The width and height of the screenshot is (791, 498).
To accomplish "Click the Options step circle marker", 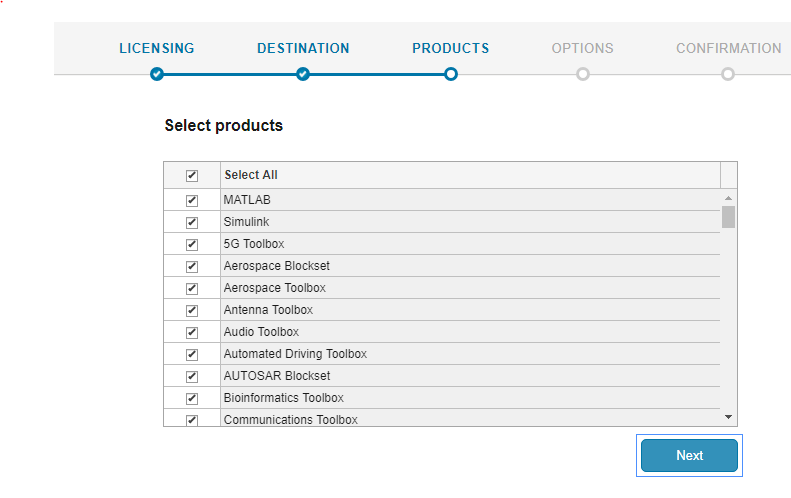I will coord(583,74).
